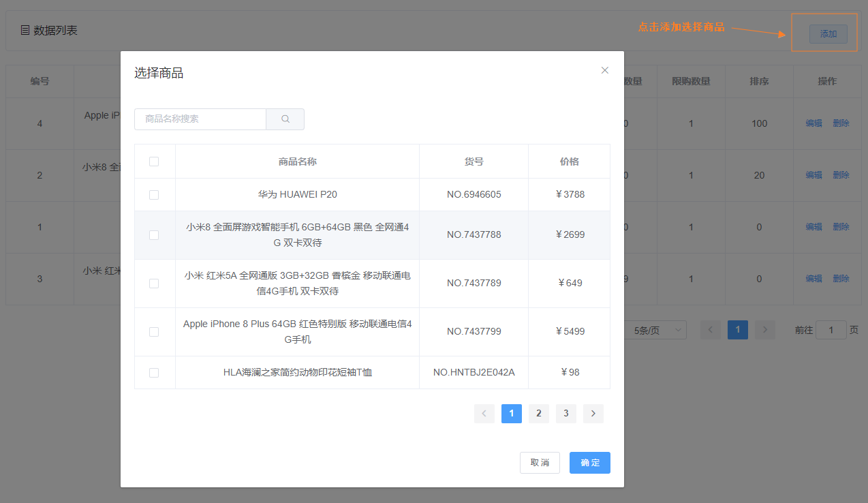Image resolution: width=868 pixels, height=503 pixels.
Task: Check the Apple iPhone 8 Plus checkbox
Action: point(155,331)
